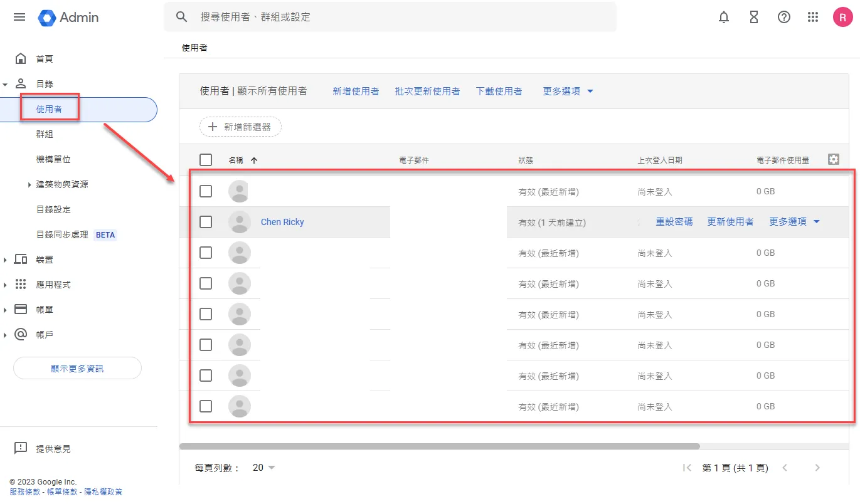860x504 pixels.
Task: Open 服務條款 footer link
Action: click(26, 492)
